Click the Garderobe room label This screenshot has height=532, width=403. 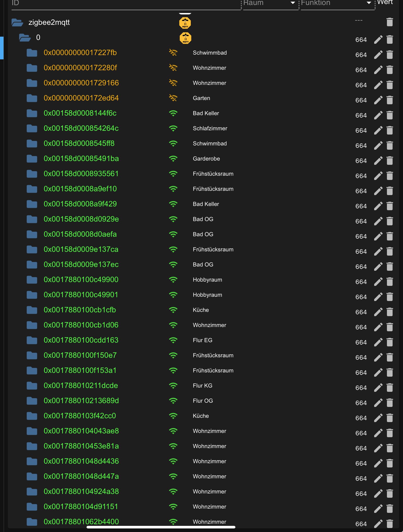tap(206, 159)
